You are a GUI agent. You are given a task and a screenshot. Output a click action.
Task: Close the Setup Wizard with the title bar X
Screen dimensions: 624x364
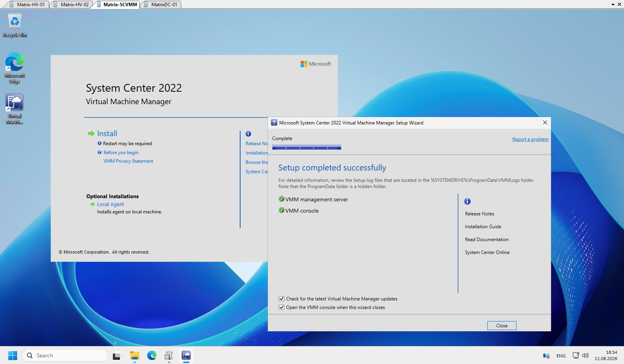coord(545,123)
